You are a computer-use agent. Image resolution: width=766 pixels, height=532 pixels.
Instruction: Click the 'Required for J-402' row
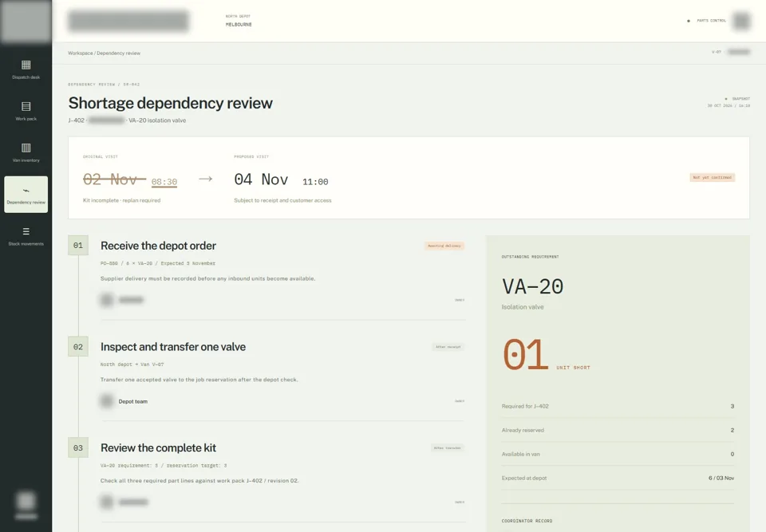tap(618, 407)
